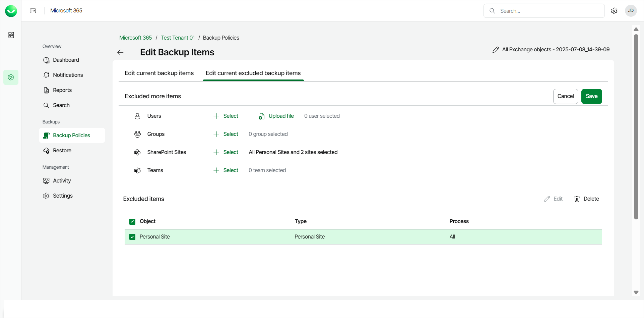Click the Cancel button

point(565,96)
